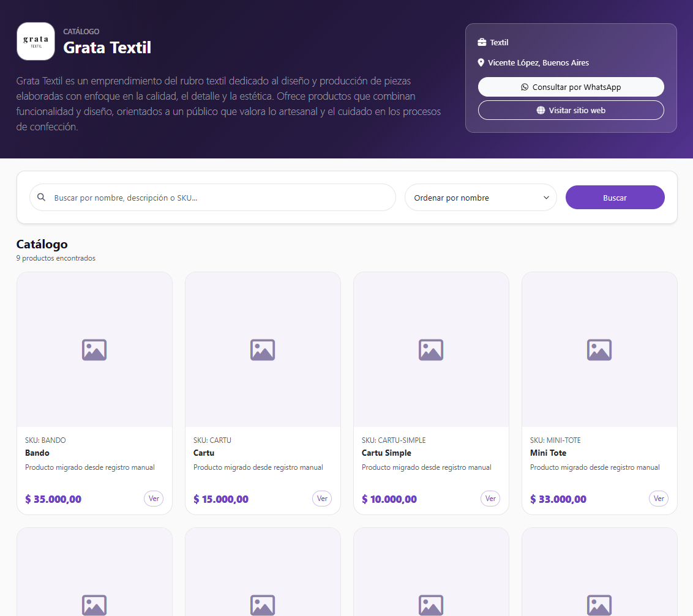Click the image placeholder icon of Bando

[94, 350]
